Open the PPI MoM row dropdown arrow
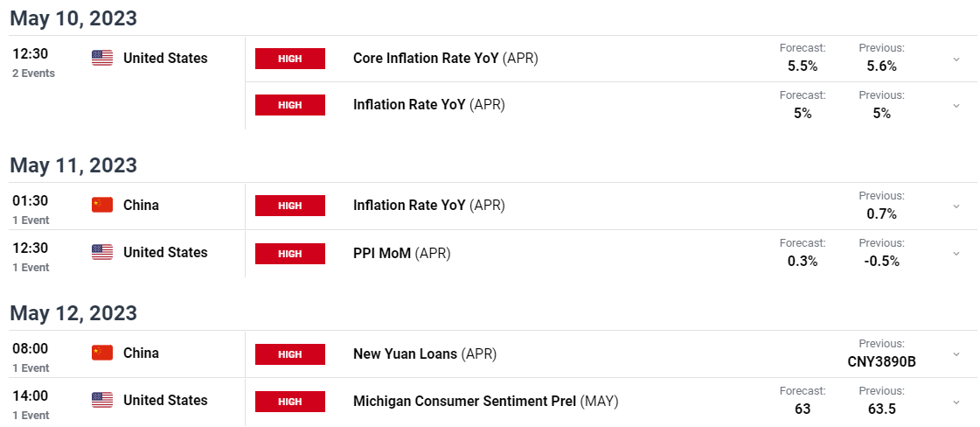 coord(956,253)
